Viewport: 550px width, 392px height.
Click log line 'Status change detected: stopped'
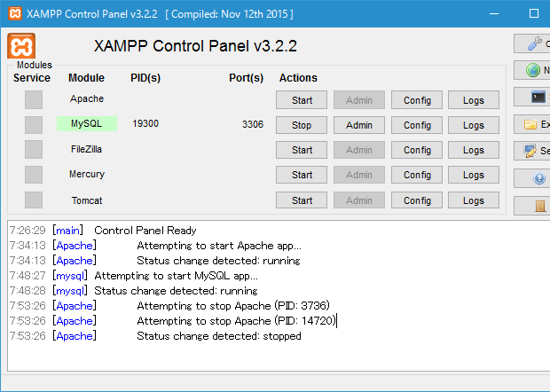pos(219,336)
